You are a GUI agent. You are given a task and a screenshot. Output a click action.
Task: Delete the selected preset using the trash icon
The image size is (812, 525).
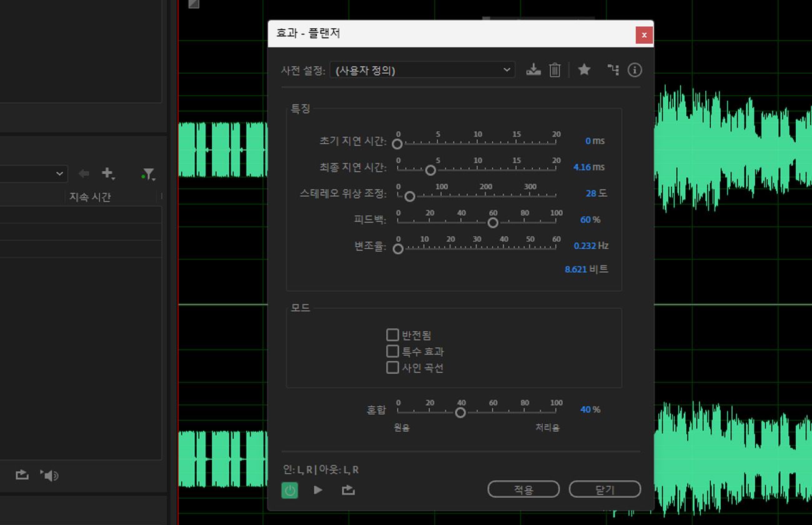click(x=555, y=70)
